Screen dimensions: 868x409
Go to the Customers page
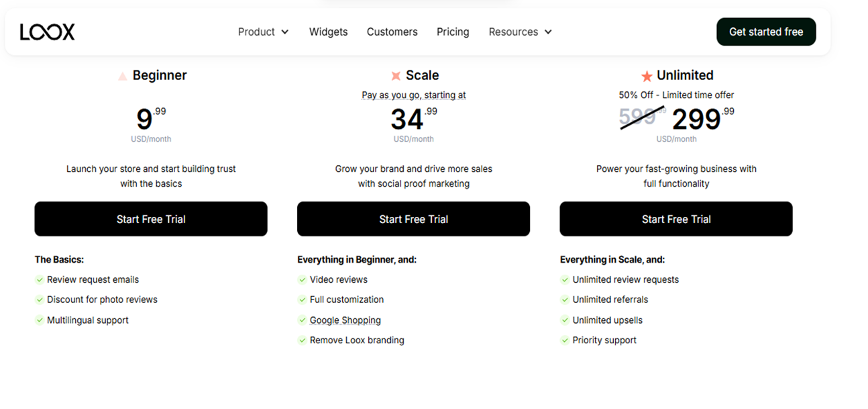pyautogui.click(x=392, y=32)
